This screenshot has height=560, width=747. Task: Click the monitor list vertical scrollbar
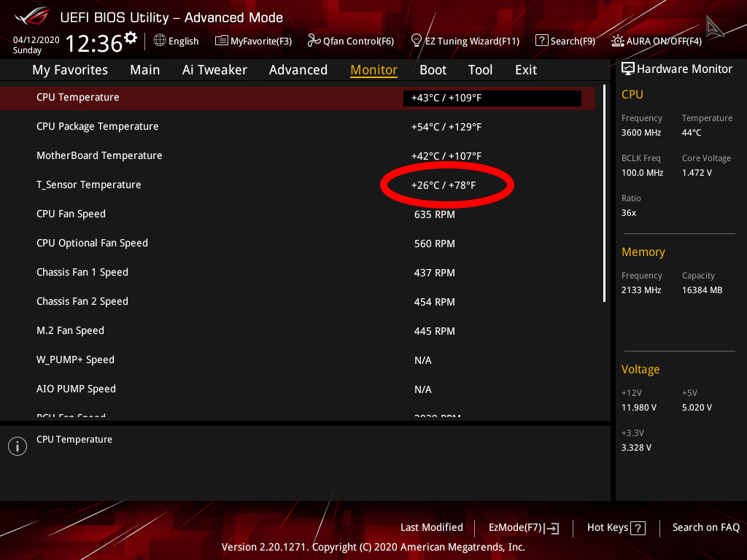point(604,193)
